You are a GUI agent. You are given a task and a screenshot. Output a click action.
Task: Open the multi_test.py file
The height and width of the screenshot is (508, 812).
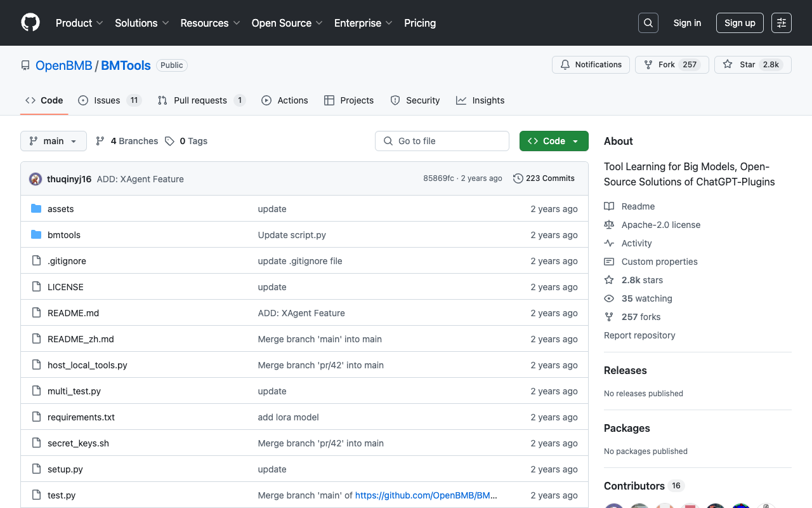pos(74,391)
